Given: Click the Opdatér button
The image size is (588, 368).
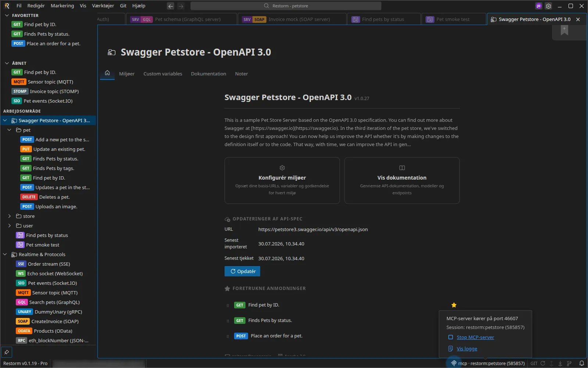Looking at the screenshot, I should [242, 271].
